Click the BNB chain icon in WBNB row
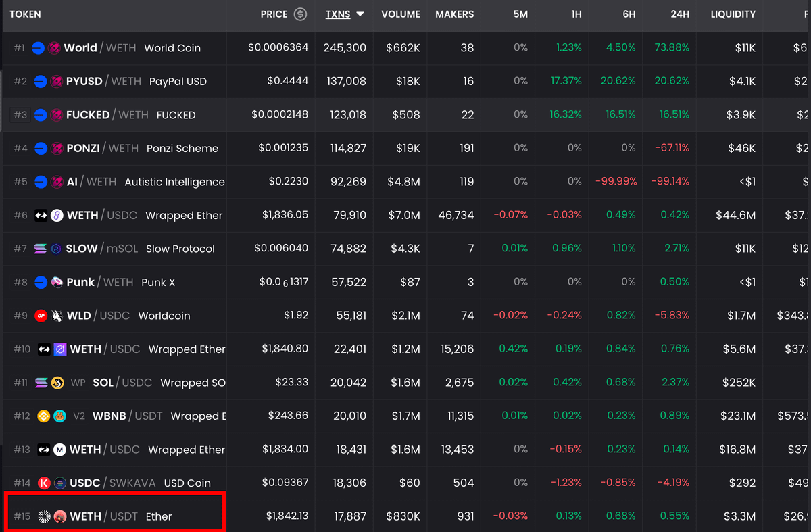This screenshot has width=811, height=532. 43,416
